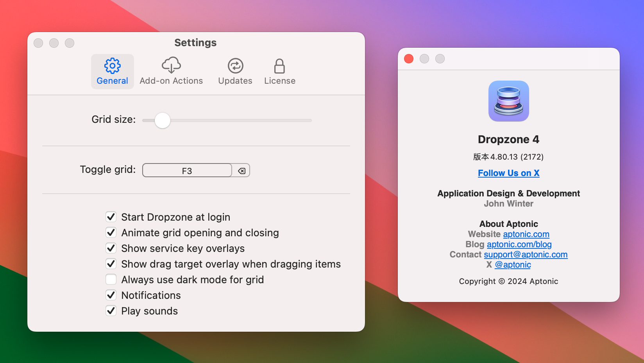Select the General tab gear icon
The height and width of the screenshot is (363, 644).
tap(112, 65)
